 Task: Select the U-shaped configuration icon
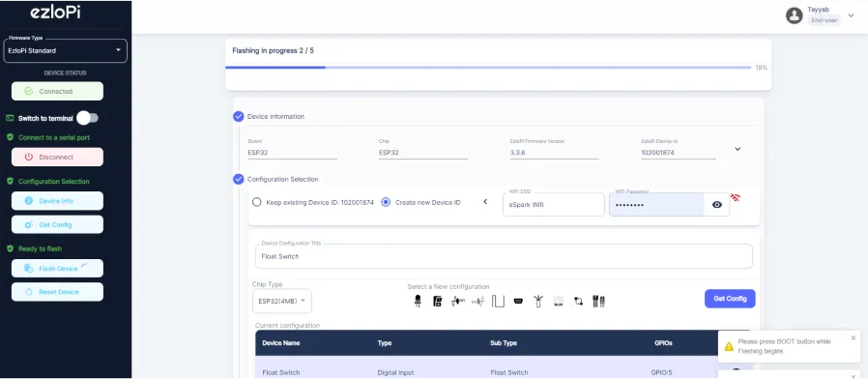tap(498, 301)
